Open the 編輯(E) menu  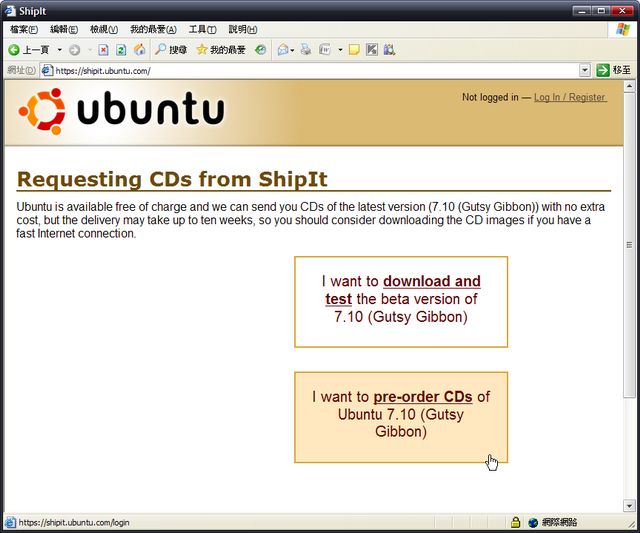coord(64,29)
